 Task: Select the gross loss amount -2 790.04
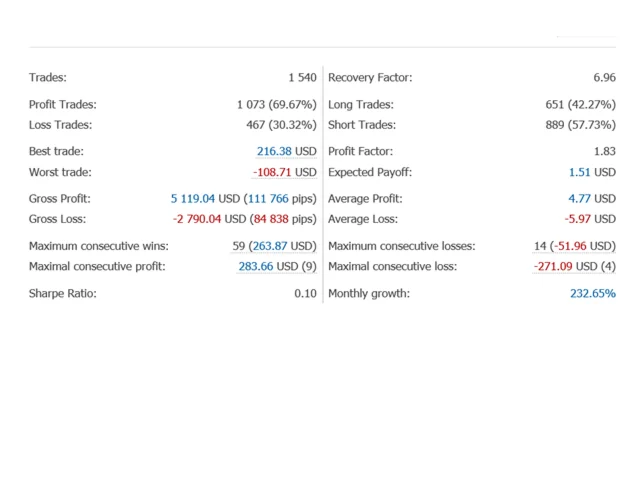(x=195, y=219)
